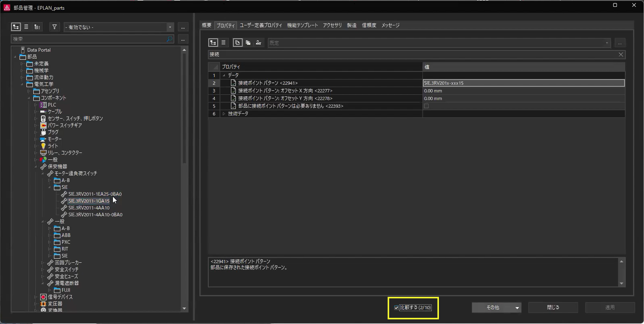Open the 有効でない filter dropdown
The width and height of the screenshot is (644, 324).
tap(170, 27)
